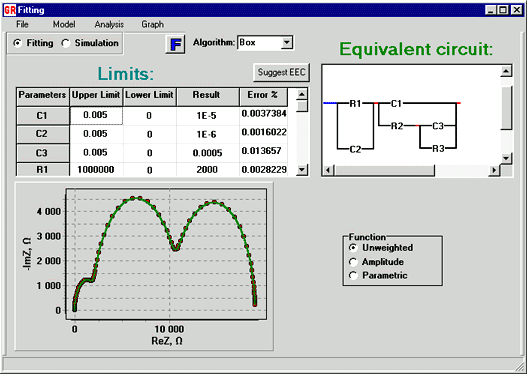Click the C3 Upper Limit cell 0.005
This screenshot has width=527, height=374.
point(96,153)
